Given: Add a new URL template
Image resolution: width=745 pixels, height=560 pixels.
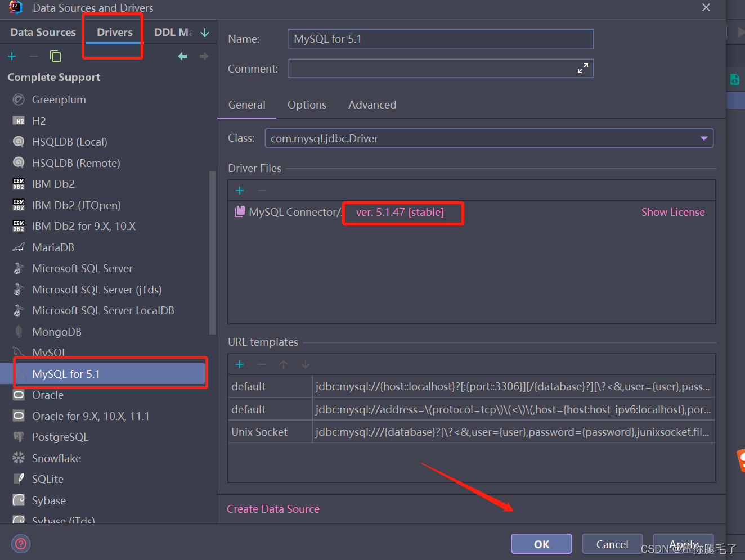Looking at the screenshot, I should pos(240,364).
